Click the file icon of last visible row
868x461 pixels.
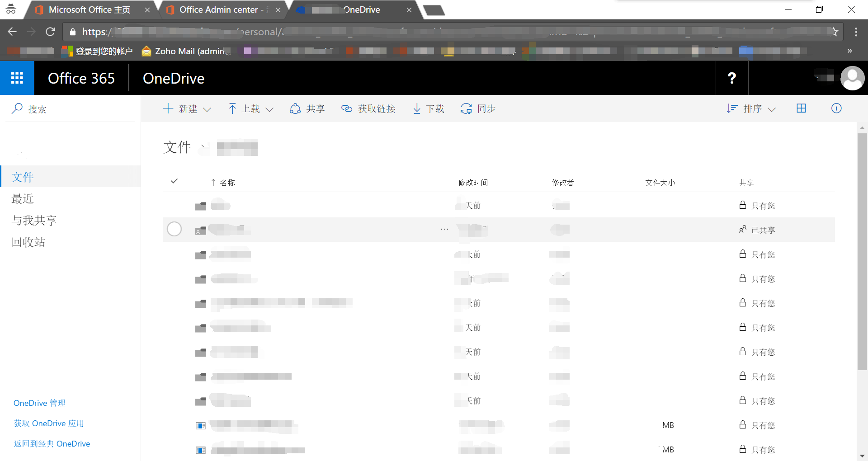(x=201, y=450)
